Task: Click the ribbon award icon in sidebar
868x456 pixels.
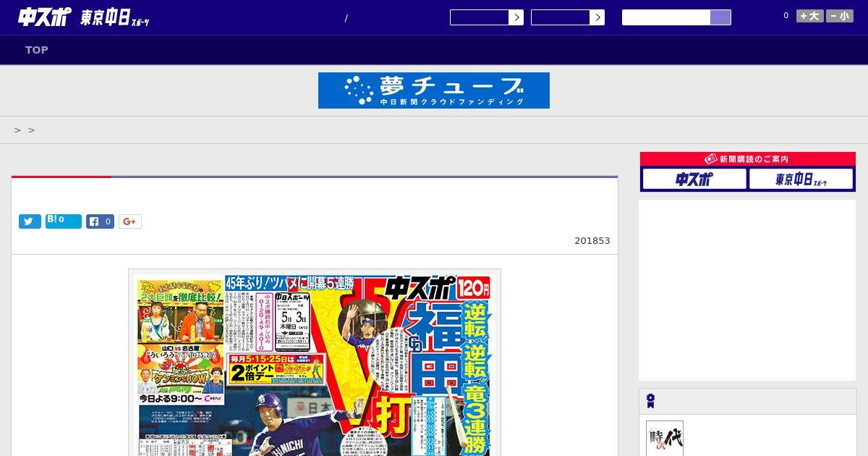Action: pyautogui.click(x=651, y=401)
